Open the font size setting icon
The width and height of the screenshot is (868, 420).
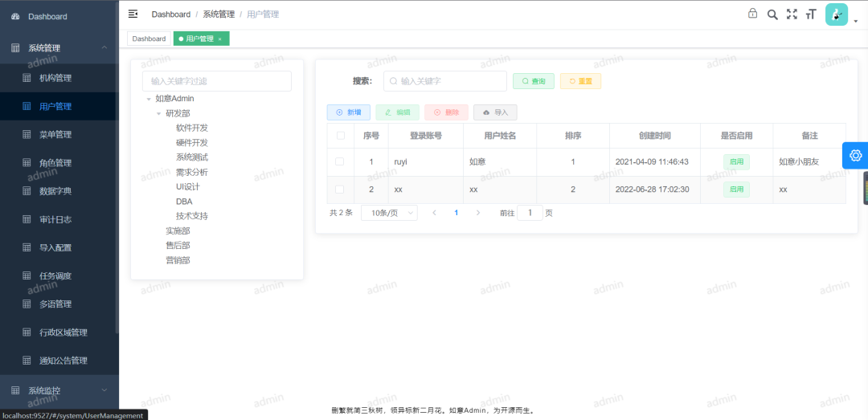click(x=811, y=14)
